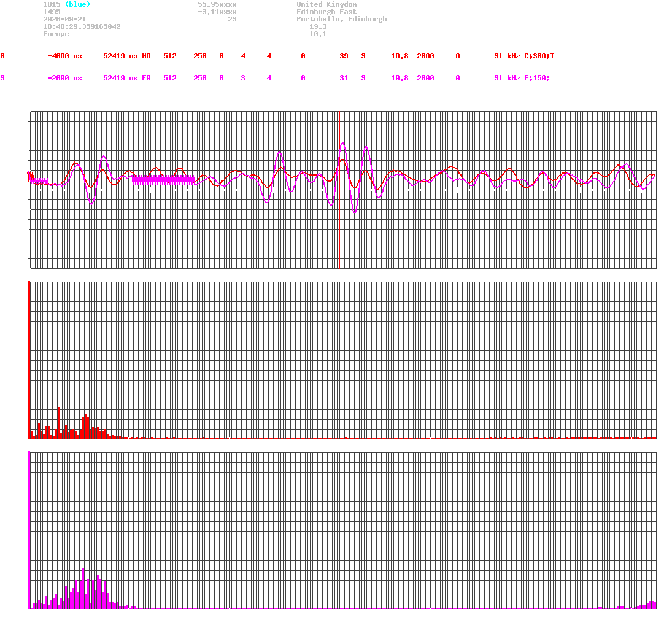This screenshot has height=623, width=672.
Task: Select the magenta row value 31 before 3
Action: [x=344, y=78]
